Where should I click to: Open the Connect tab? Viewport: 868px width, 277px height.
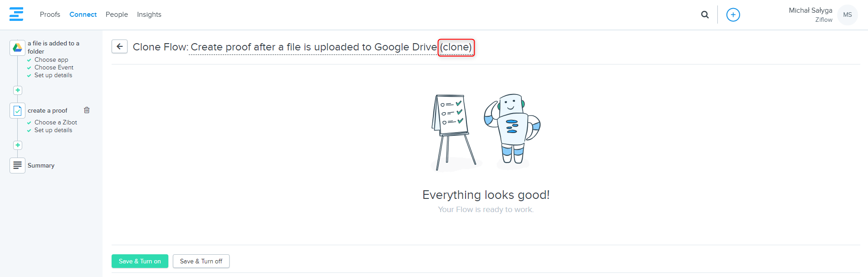point(83,15)
